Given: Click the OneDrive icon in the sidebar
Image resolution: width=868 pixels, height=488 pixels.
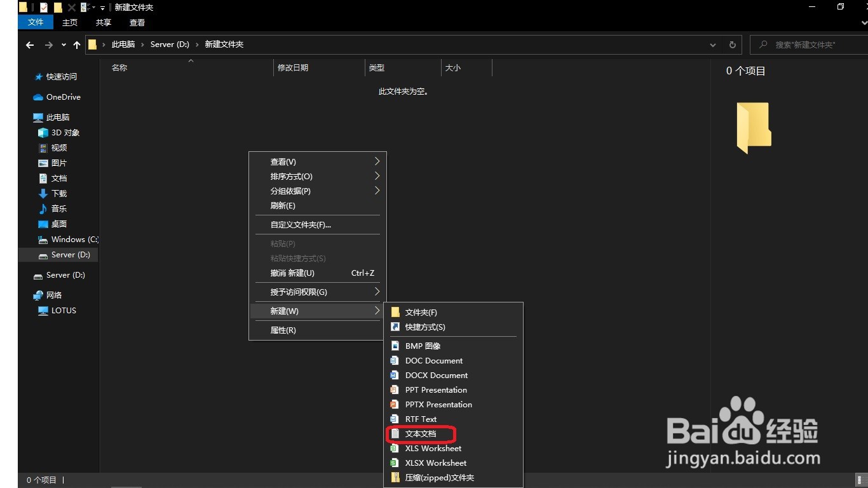Looking at the screenshot, I should 39,97.
